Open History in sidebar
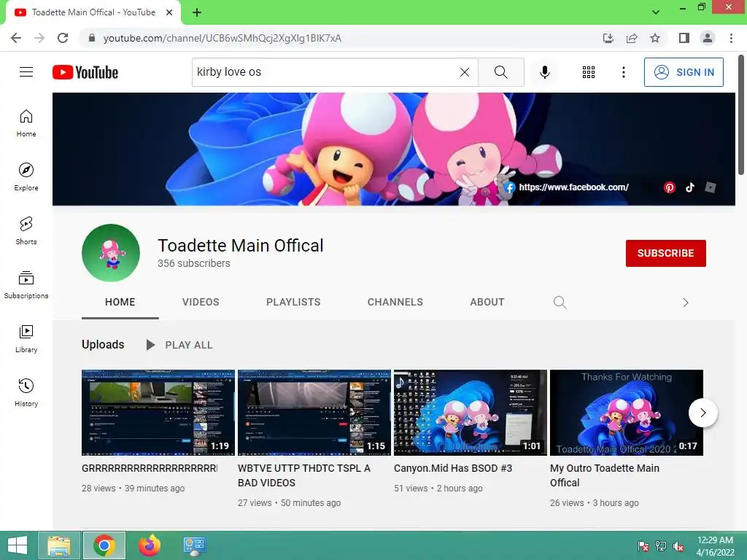747x560 pixels. point(26,392)
